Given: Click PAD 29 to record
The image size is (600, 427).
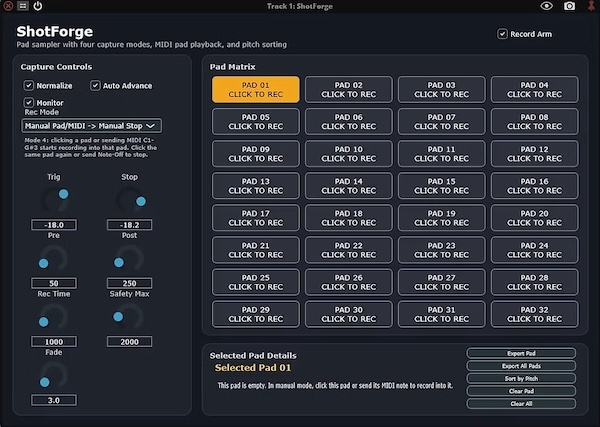Looking at the screenshot, I should pyautogui.click(x=256, y=315).
